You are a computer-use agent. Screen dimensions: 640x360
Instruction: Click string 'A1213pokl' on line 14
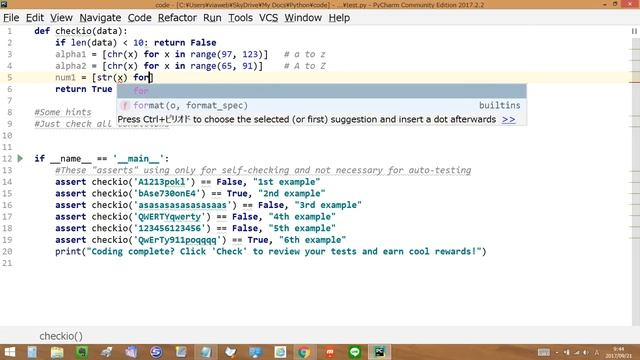164,182
